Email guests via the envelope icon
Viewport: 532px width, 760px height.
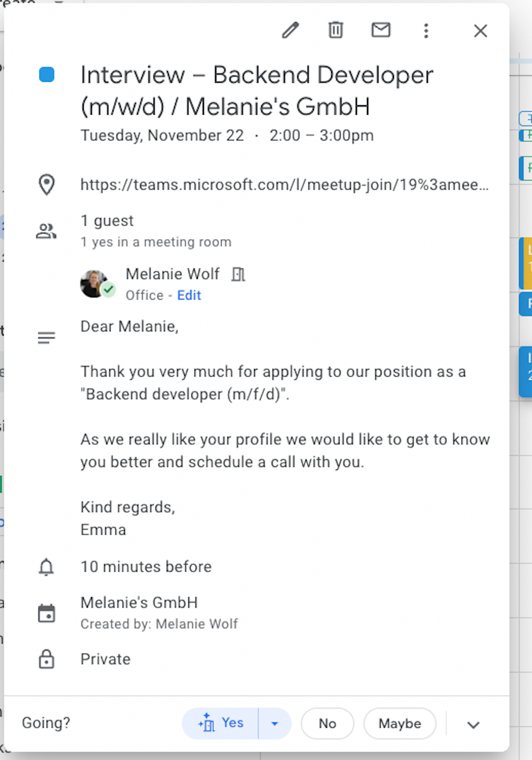381,30
